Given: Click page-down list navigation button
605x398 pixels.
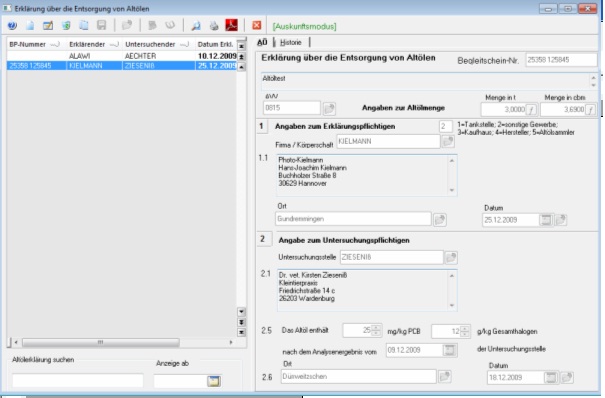Looking at the screenshot, I should point(242,322).
